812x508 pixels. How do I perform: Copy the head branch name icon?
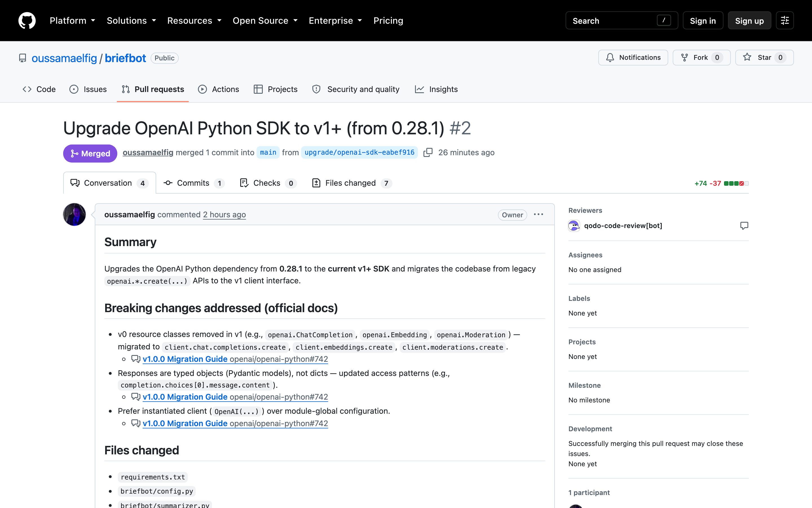[428, 152]
